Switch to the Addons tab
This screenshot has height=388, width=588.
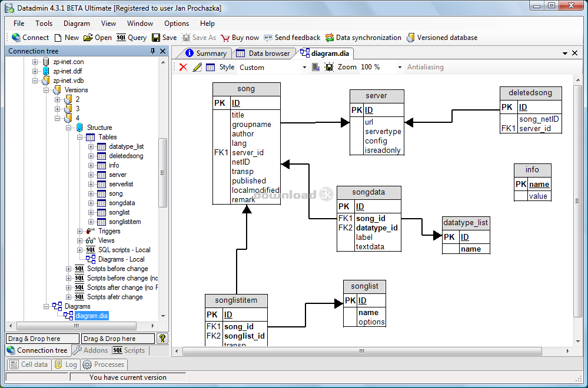tap(91, 350)
